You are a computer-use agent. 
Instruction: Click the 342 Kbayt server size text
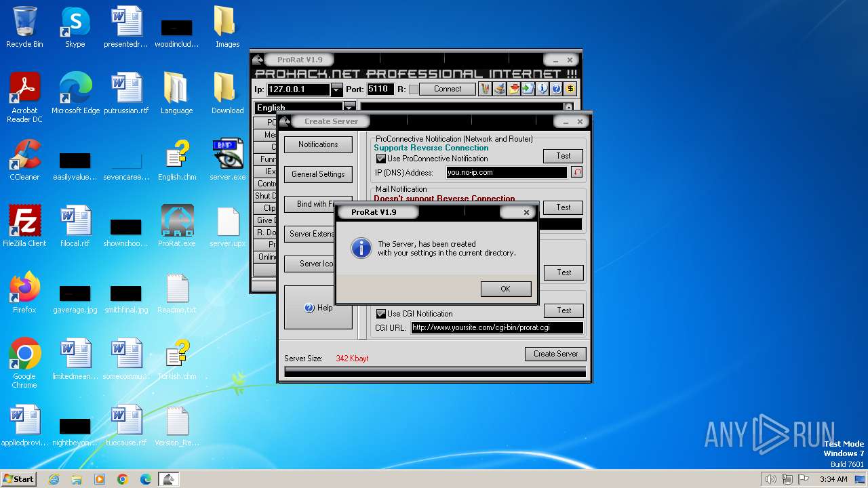tap(352, 359)
